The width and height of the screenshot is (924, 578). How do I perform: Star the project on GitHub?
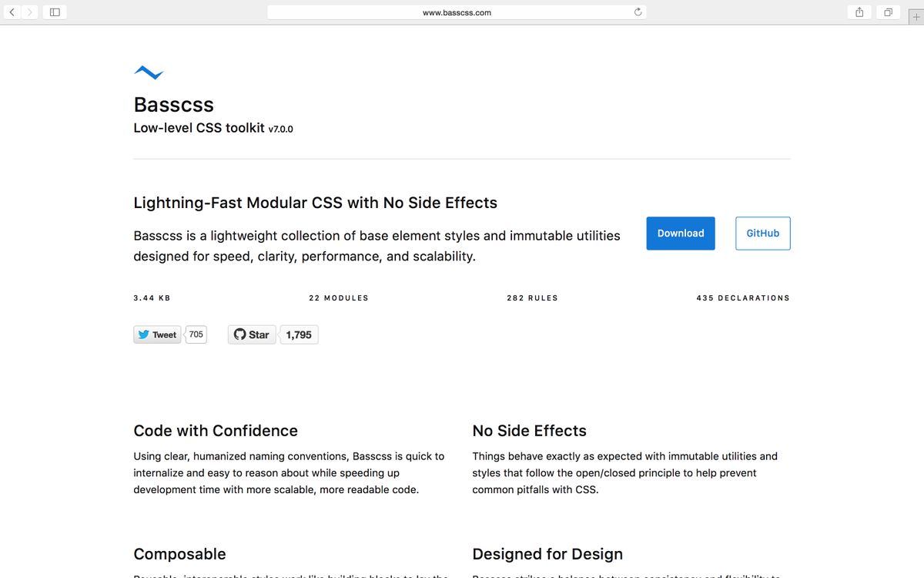pos(252,334)
